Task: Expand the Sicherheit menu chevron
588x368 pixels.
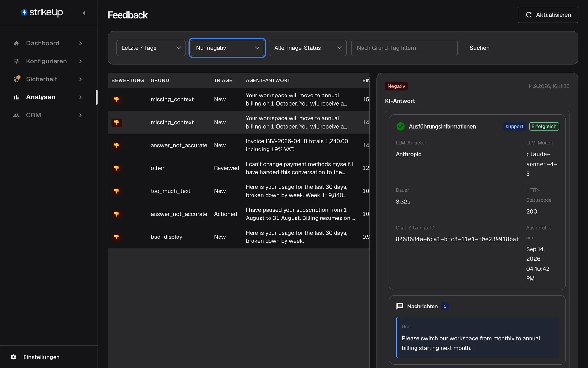Action: (80, 79)
